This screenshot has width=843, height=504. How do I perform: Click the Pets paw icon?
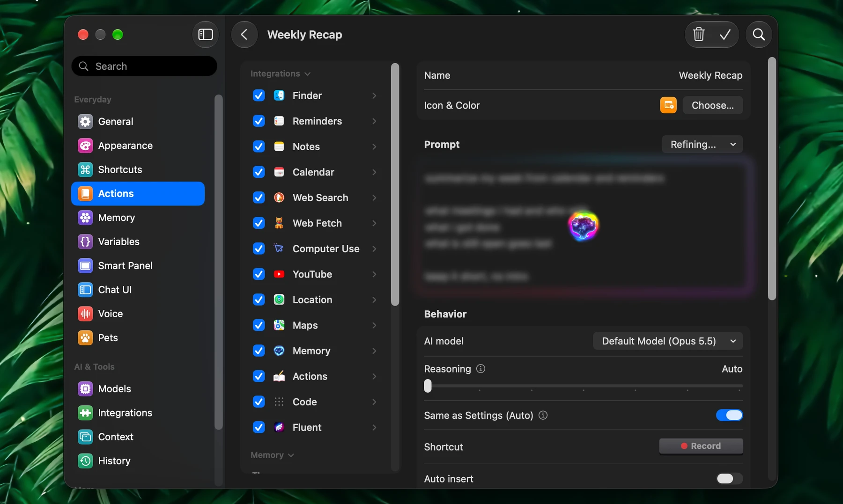pos(85,338)
